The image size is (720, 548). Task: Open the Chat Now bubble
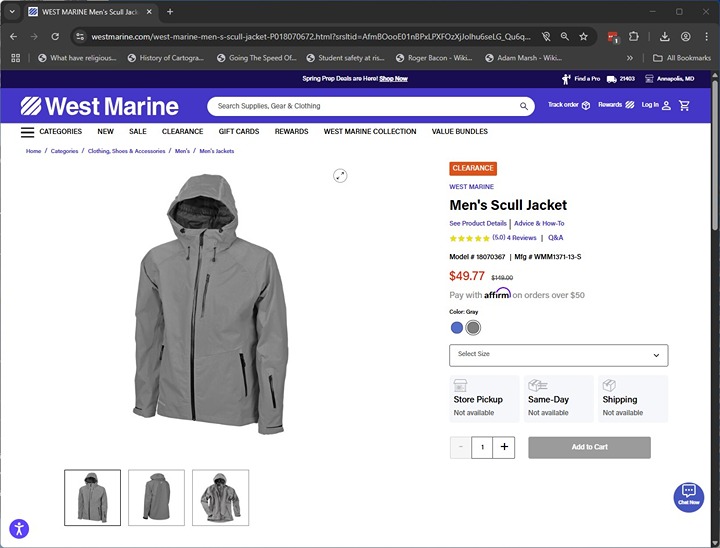(x=689, y=497)
